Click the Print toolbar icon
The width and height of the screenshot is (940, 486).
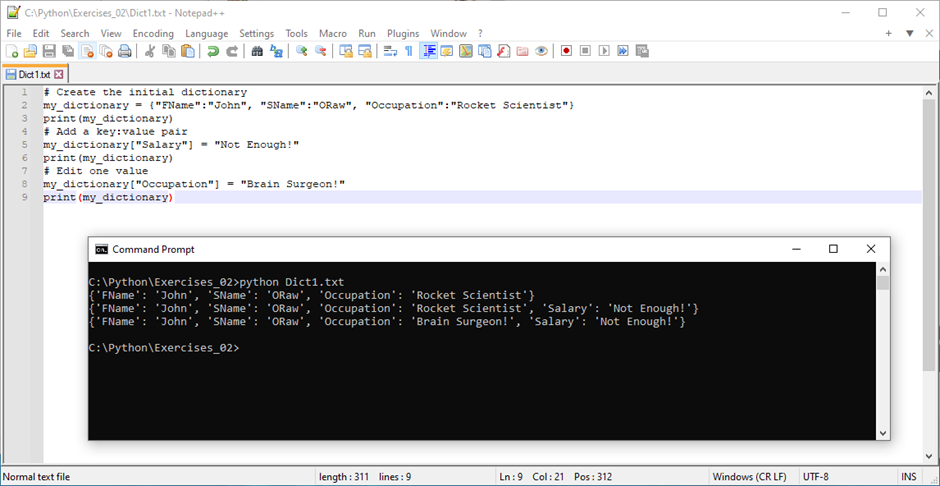(125, 51)
